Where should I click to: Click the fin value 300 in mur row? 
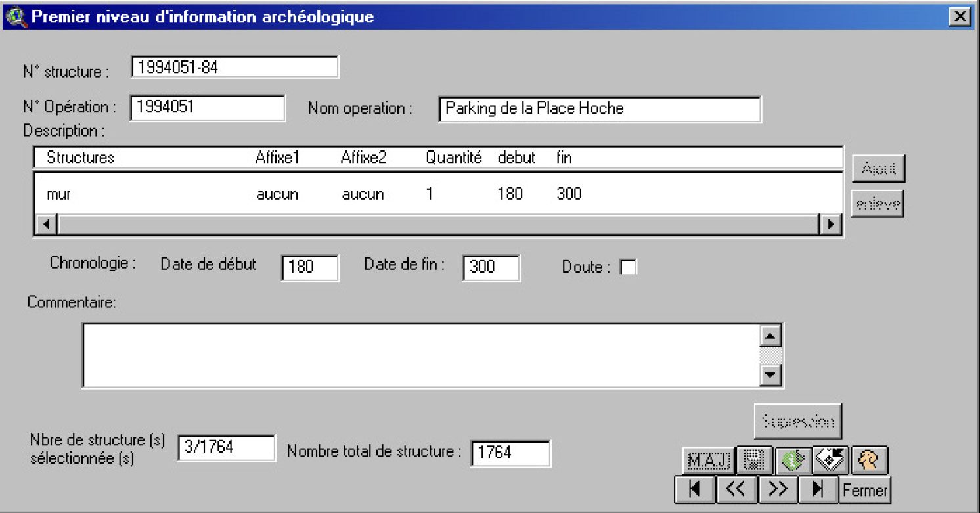coord(569,194)
